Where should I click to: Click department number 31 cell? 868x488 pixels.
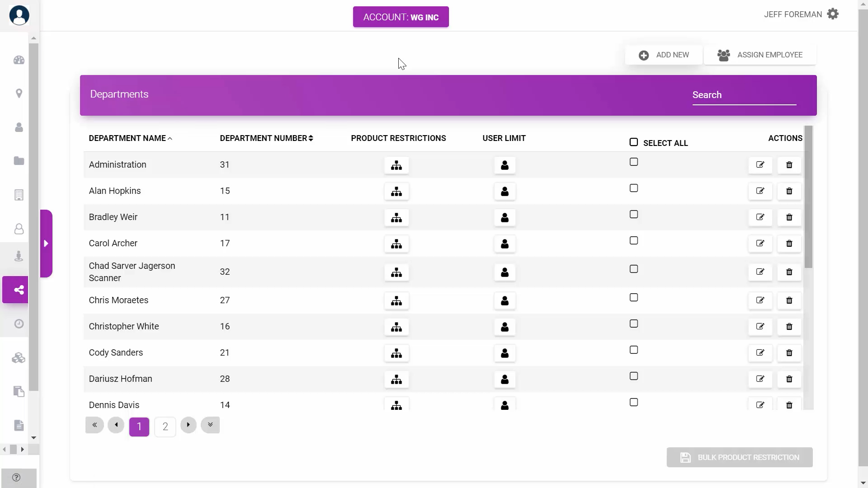[225, 165]
